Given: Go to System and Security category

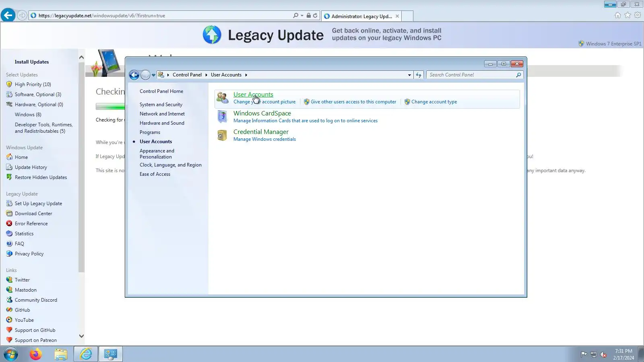Looking at the screenshot, I should pyautogui.click(x=161, y=105).
